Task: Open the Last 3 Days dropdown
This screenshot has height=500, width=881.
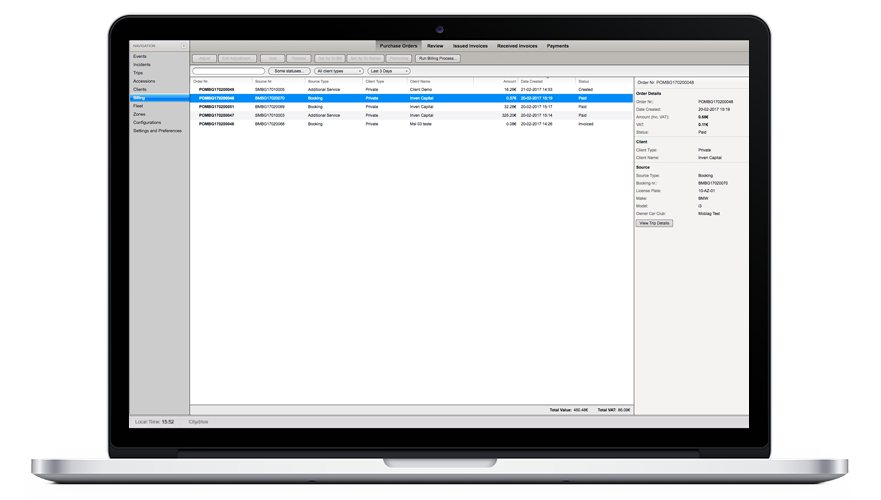Action: [x=389, y=71]
